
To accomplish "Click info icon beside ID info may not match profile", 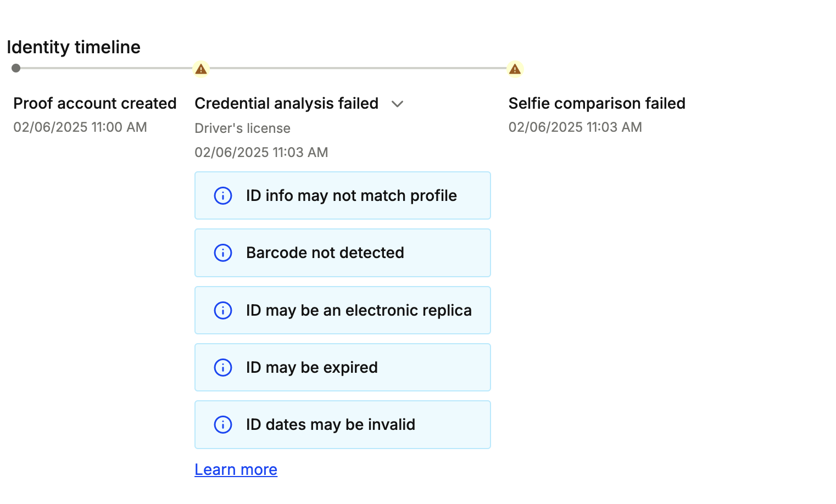I will [x=223, y=195].
